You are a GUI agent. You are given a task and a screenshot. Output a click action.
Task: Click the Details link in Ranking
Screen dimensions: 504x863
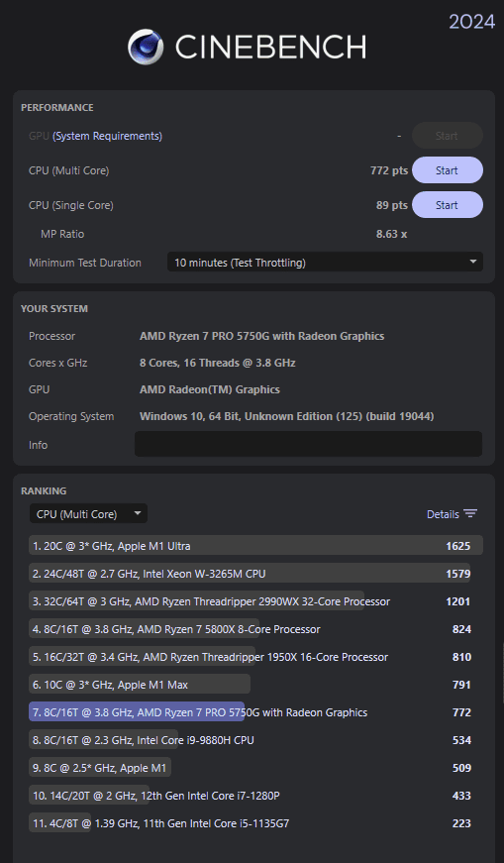[x=443, y=514]
